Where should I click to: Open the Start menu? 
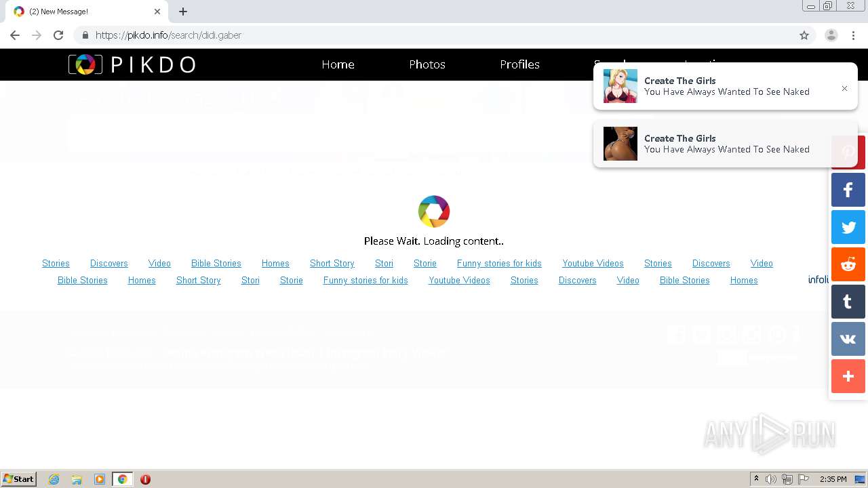click(19, 479)
